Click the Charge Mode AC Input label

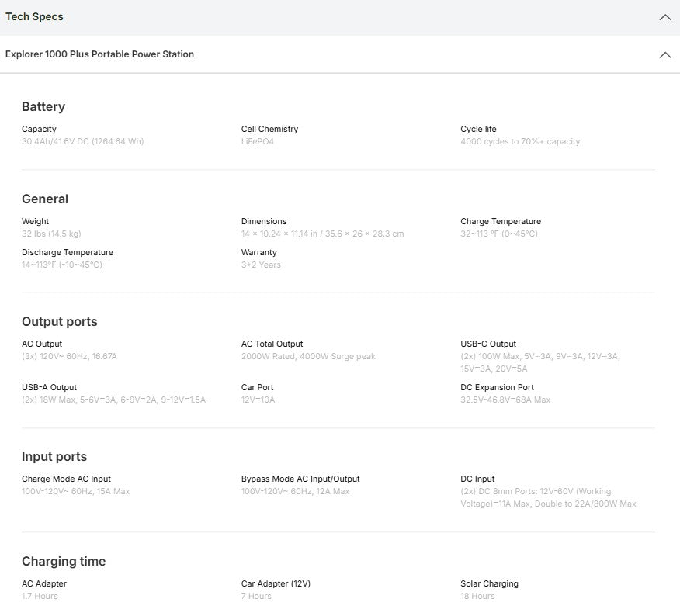[66, 479]
